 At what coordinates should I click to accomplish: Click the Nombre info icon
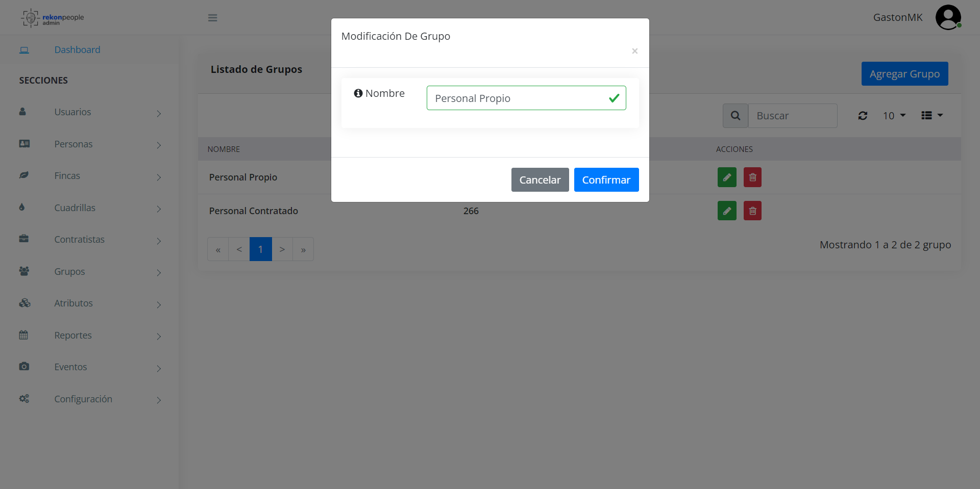[x=358, y=93]
